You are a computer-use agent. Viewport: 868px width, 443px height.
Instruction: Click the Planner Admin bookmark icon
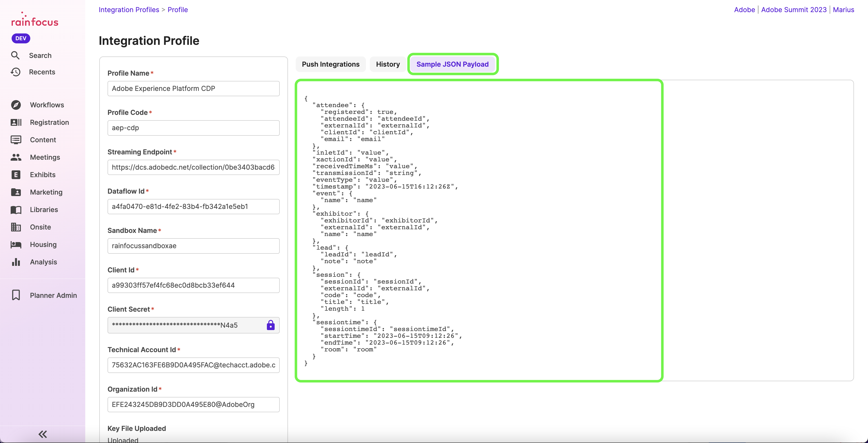16,295
